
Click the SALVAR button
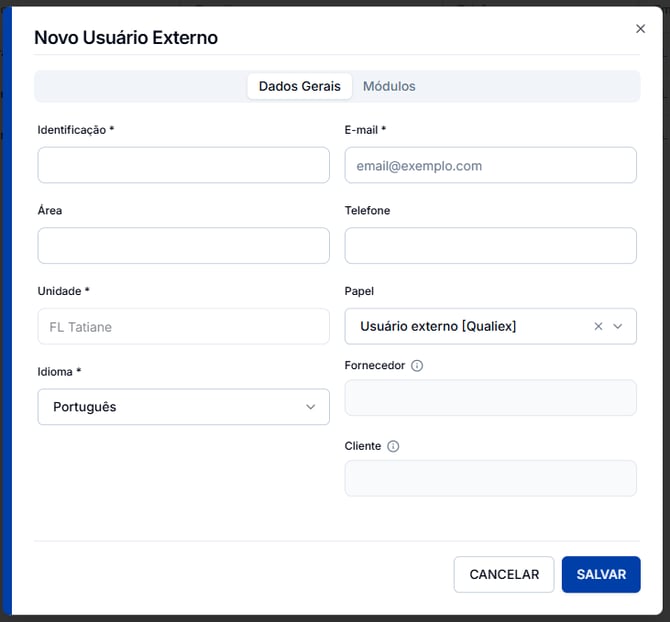point(601,575)
